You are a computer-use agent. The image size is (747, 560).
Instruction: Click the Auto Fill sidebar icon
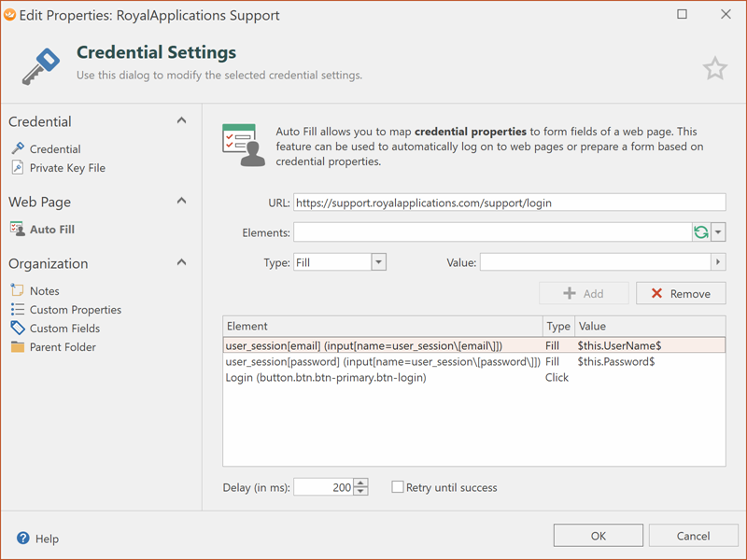tap(18, 230)
